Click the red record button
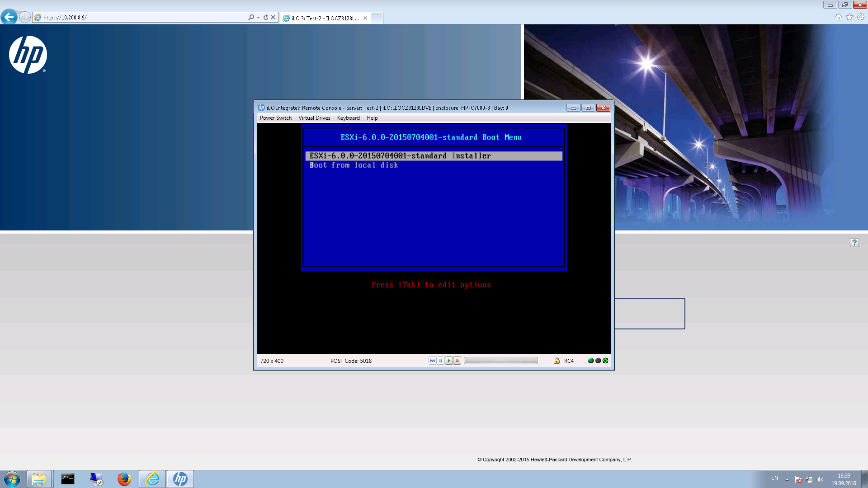This screenshot has height=488, width=868. [457, 361]
